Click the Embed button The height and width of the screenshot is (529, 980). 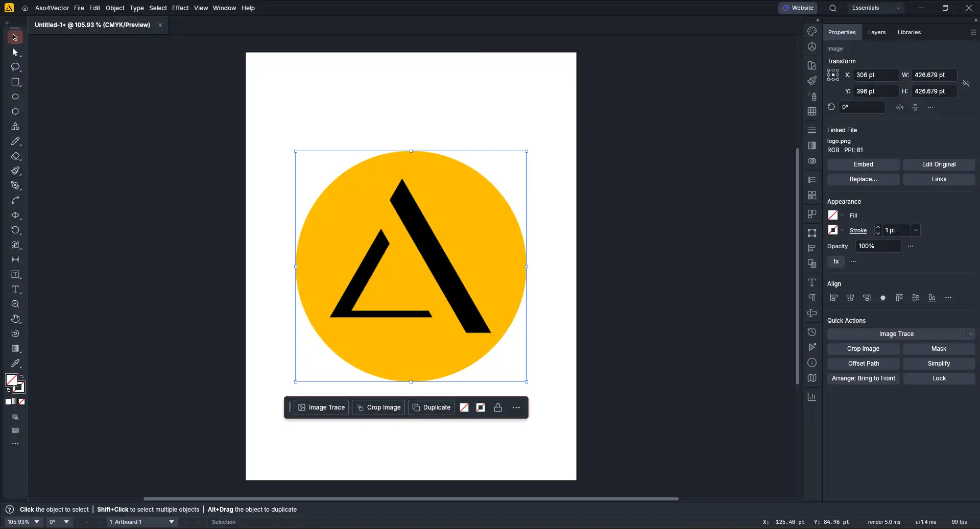863,164
